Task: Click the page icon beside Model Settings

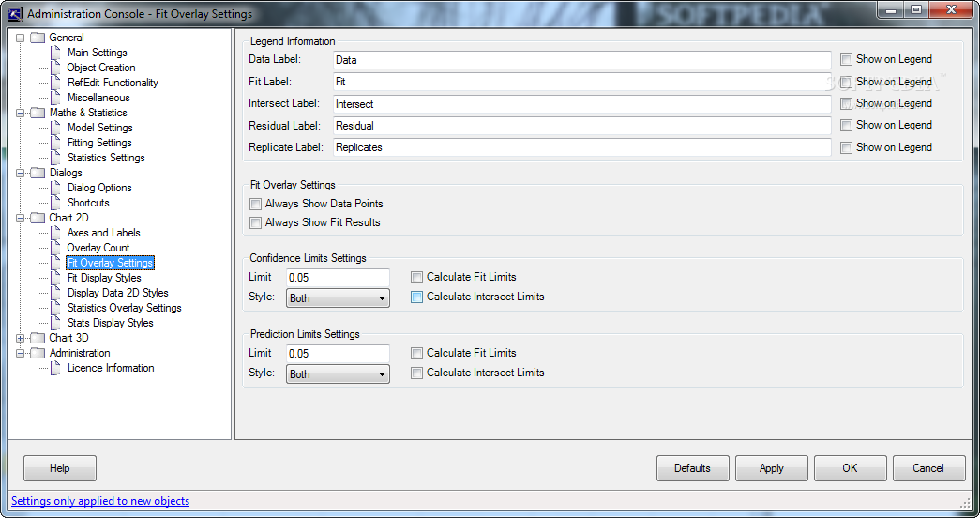Action: click(55, 128)
